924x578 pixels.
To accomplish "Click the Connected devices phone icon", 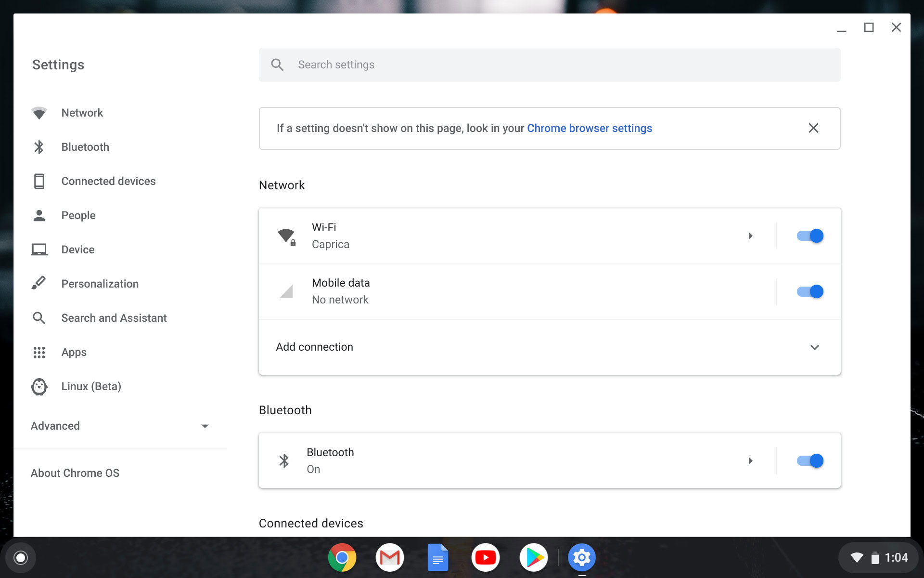I will 39,181.
